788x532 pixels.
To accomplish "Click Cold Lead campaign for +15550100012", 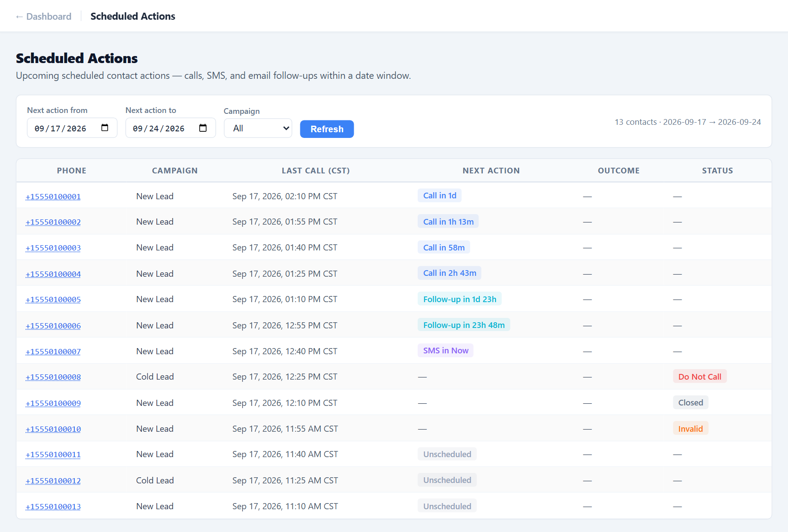I will coord(155,480).
